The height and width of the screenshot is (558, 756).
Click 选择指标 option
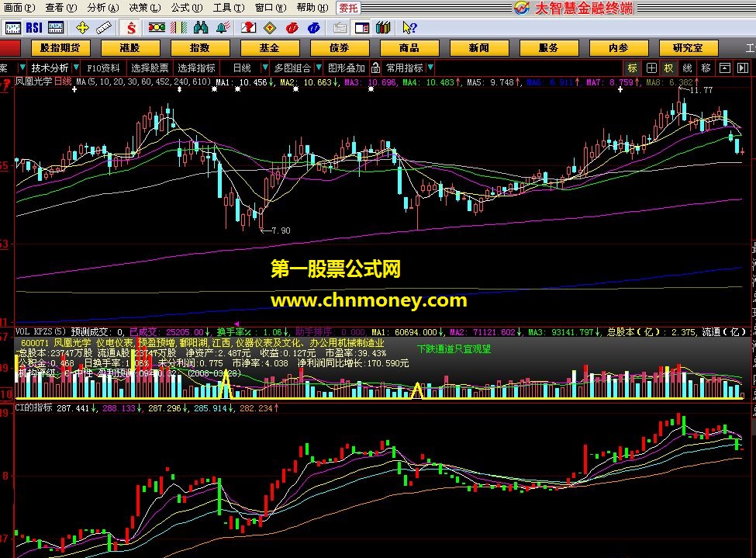(196, 68)
